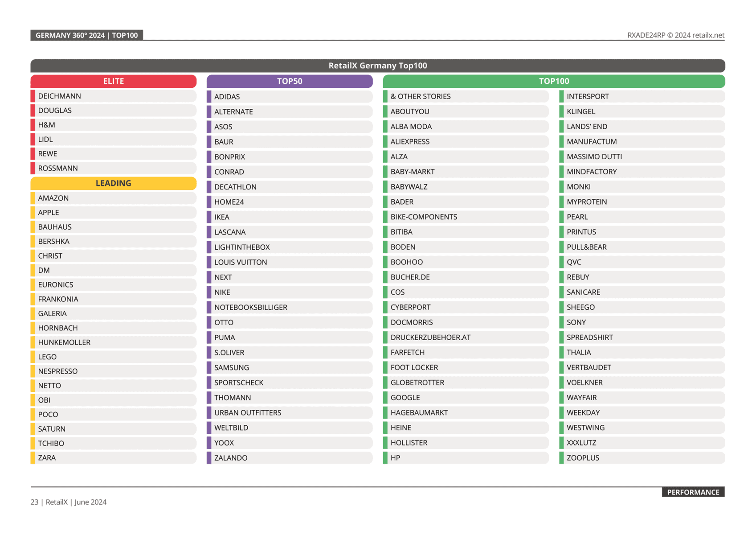Viewport: 756px width, 535px height.
Task: Select HP in the Top100 list
Action: click(x=466, y=458)
